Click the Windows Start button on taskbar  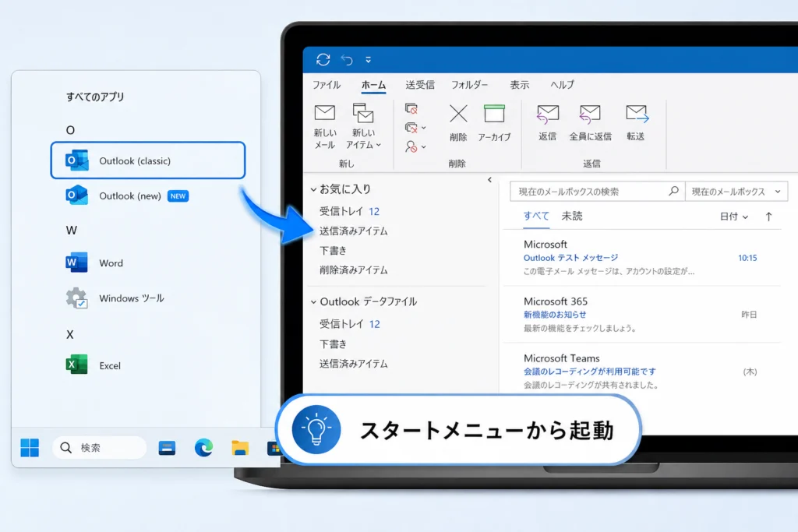[30, 448]
